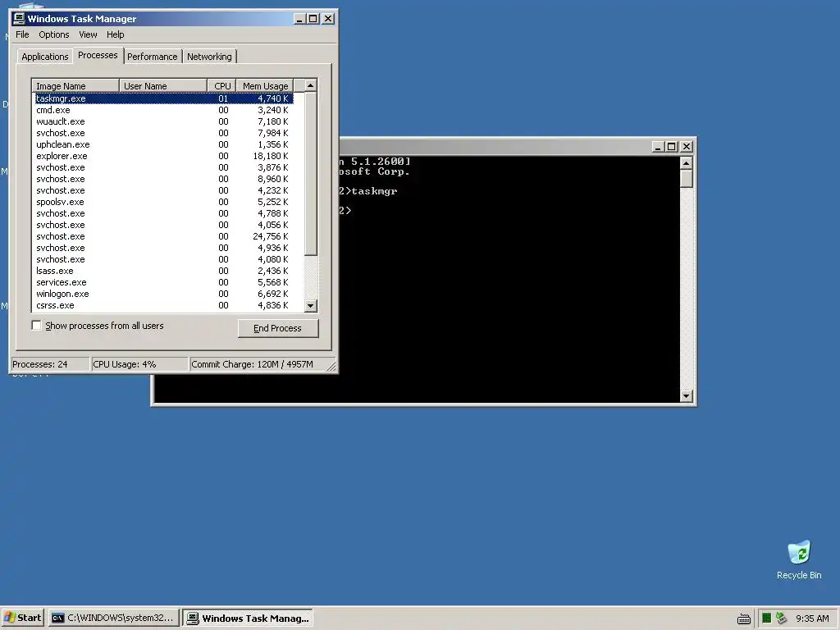Select svchost.exe using 7,984 K memory
Image resolution: width=840 pixels, height=630 pixels.
coord(164,133)
